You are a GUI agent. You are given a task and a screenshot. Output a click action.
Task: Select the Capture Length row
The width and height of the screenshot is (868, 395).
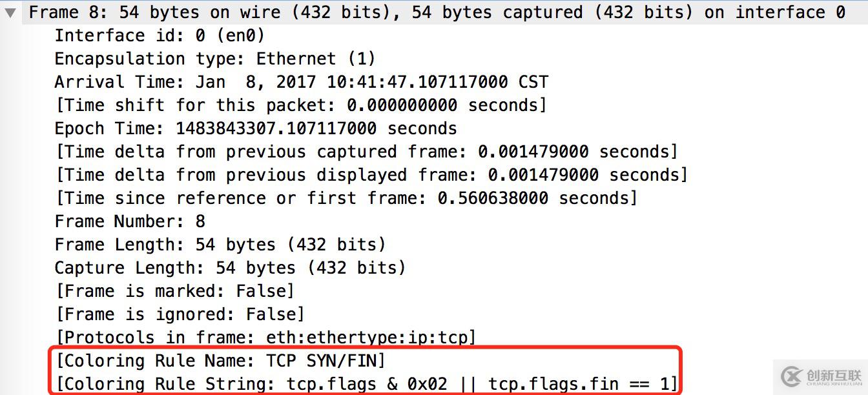tap(229, 268)
